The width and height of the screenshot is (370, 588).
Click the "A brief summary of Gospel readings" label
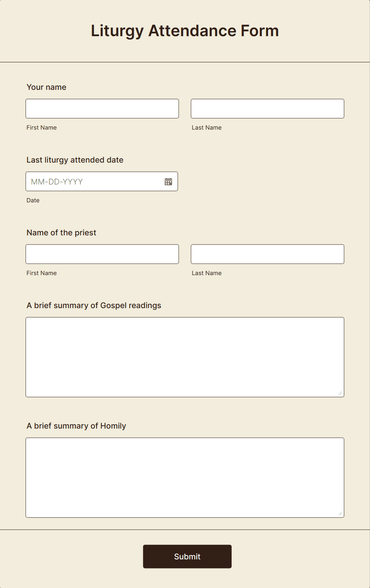pos(94,305)
